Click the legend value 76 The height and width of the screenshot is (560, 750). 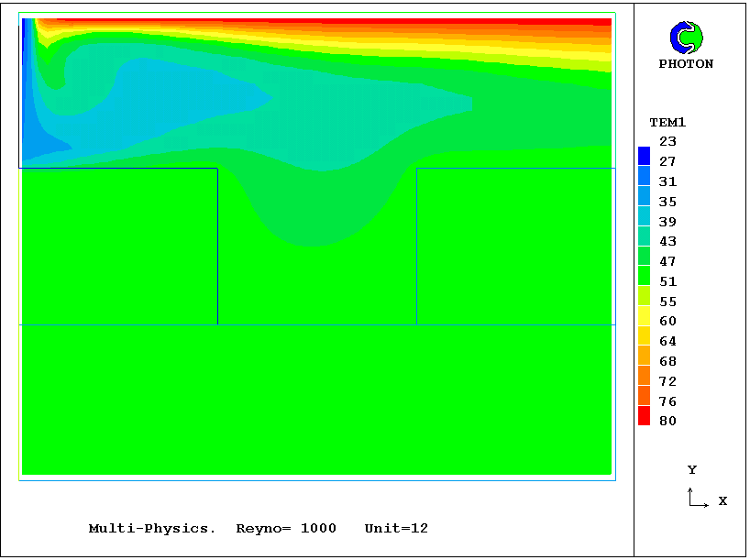pyautogui.click(x=667, y=401)
